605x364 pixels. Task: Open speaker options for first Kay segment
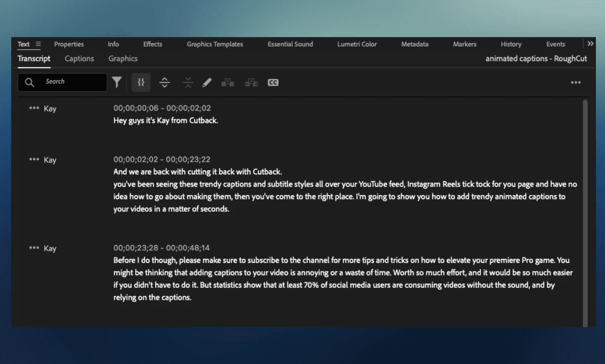(34, 108)
